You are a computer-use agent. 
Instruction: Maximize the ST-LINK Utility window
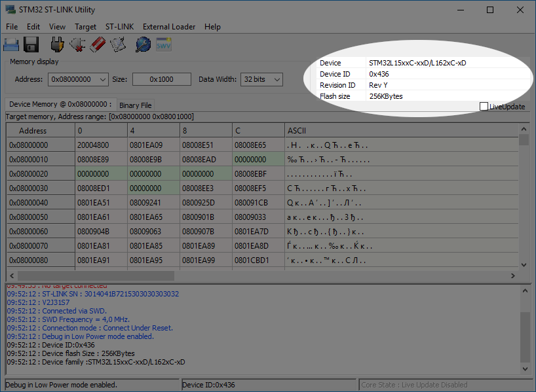[490, 10]
